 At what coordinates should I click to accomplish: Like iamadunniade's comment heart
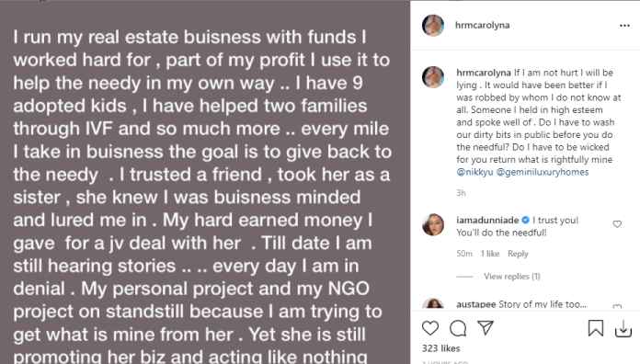tap(617, 223)
